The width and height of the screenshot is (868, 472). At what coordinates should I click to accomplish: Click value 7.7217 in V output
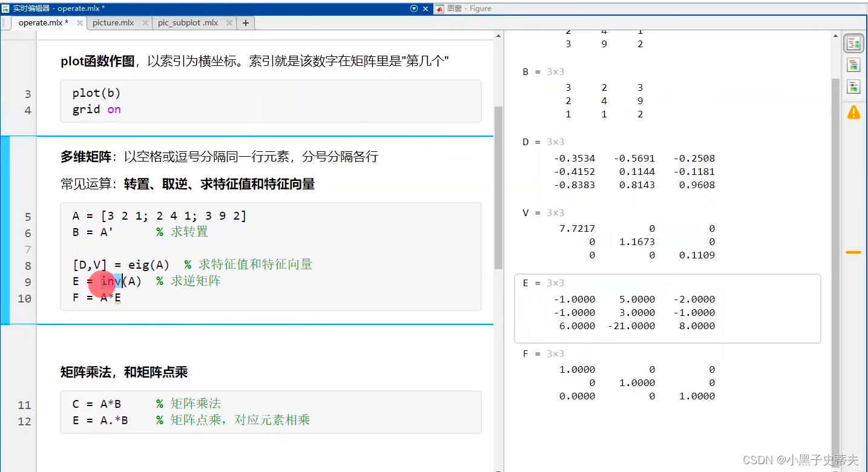click(577, 229)
